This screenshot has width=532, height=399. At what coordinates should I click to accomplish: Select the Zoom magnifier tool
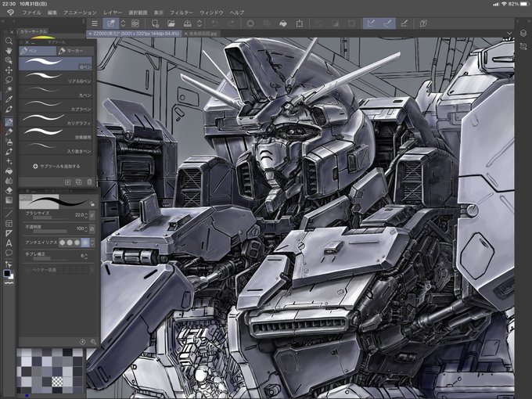[x=9, y=41]
